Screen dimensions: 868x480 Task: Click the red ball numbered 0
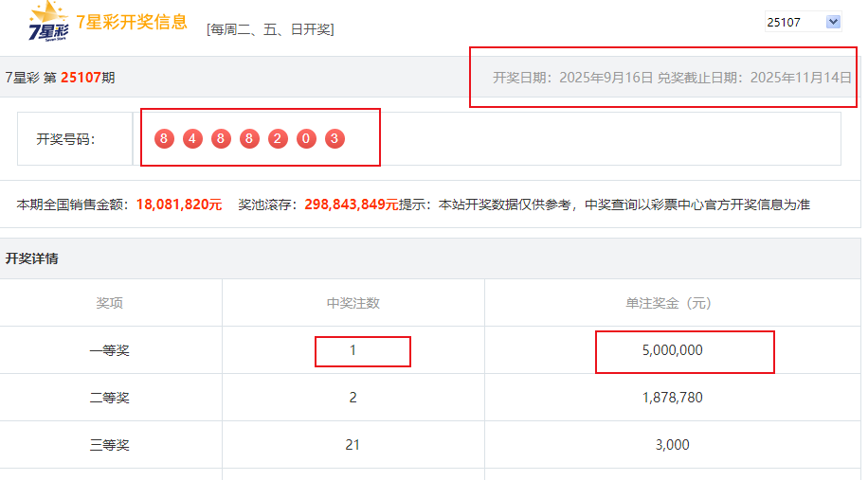coord(305,139)
